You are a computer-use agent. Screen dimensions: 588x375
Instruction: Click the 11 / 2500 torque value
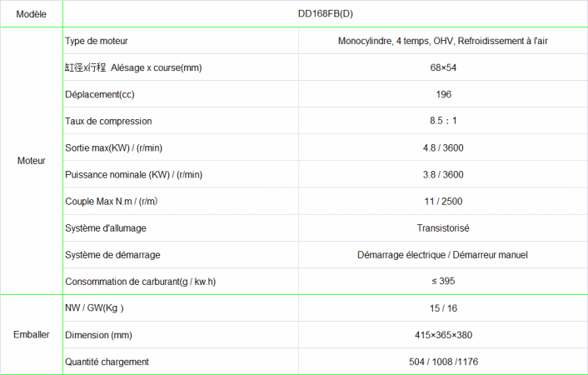point(443,201)
